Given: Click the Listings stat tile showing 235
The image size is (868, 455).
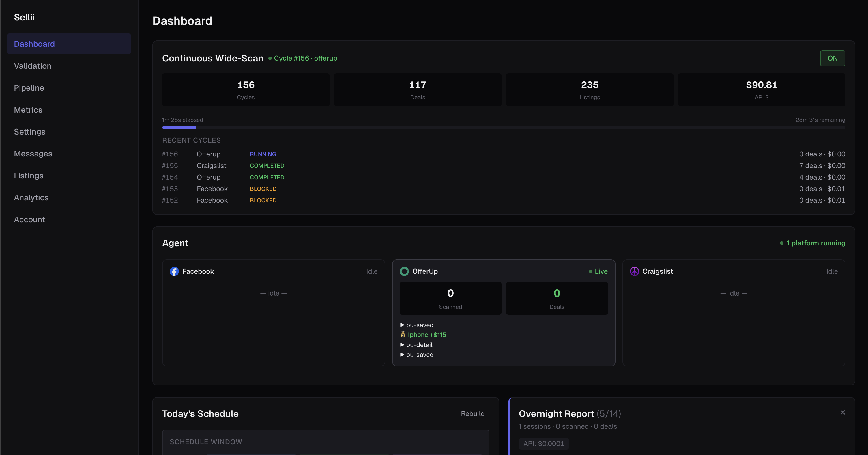Looking at the screenshot, I should (589, 90).
